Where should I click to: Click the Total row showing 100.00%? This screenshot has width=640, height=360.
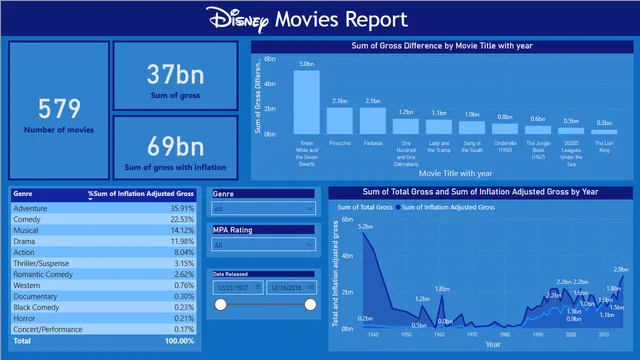(x=104, y=341)
